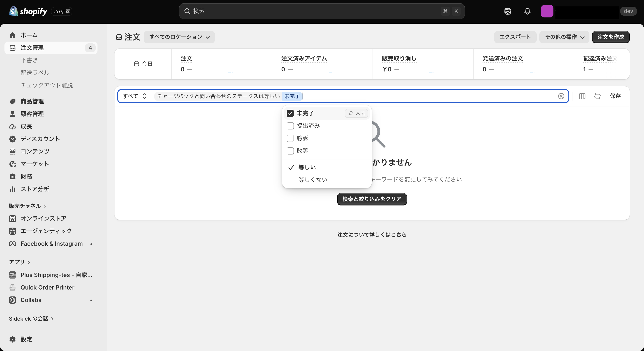The image size is (644, 351).
Task: Click the 注文 inbox icon in page title
Action: (x=119, y=37)
